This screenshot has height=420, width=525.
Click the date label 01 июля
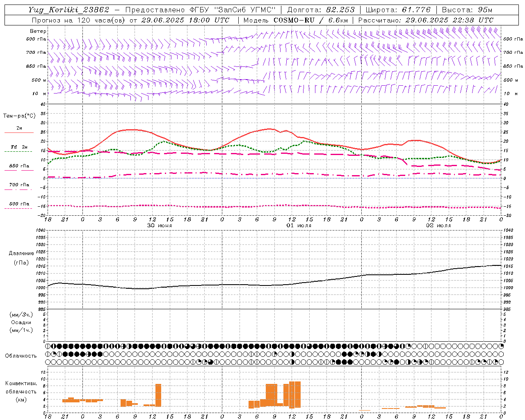[x=299, y=226]
